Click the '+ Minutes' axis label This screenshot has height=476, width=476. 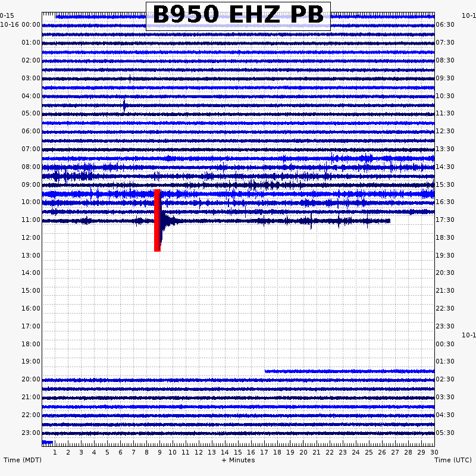click(239, 460)
